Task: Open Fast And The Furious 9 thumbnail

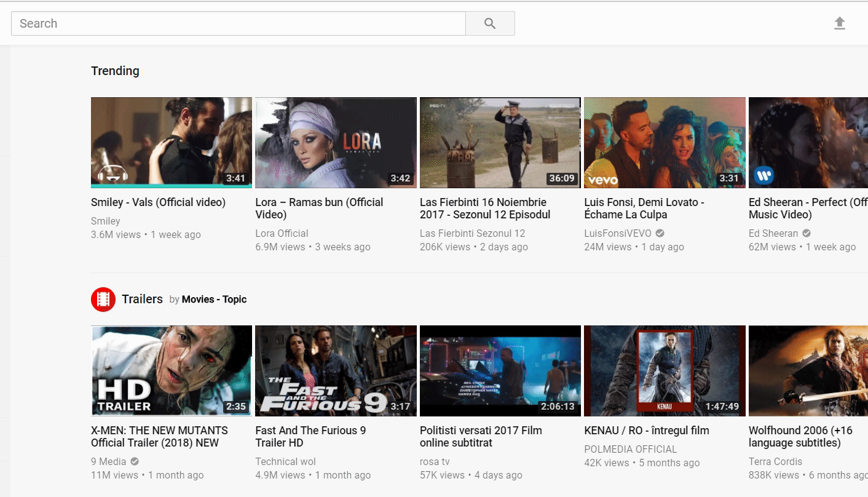Action: pyautogui.click(x=336, y=370)
